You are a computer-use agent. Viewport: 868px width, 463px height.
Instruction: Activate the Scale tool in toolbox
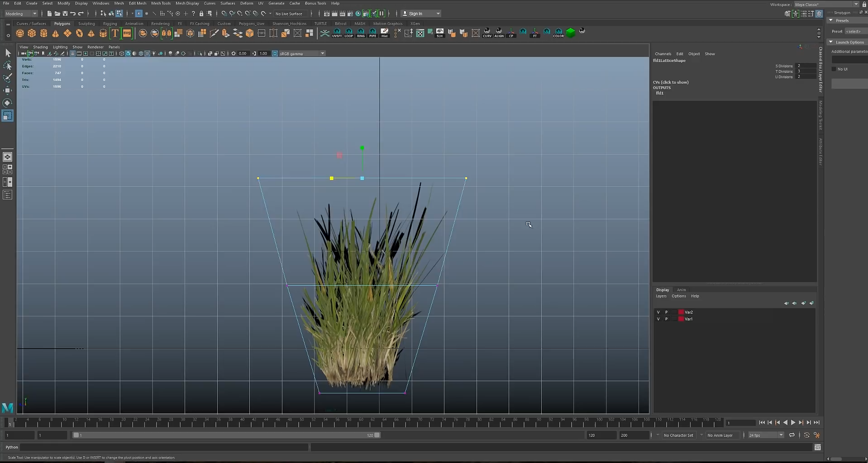pos(8,116)
